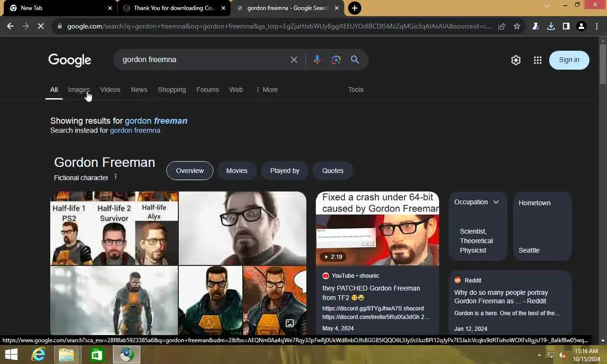Open the Reddit Why do so many people link
The height and width of the screenshot is (364, 607).
point(501,297)
